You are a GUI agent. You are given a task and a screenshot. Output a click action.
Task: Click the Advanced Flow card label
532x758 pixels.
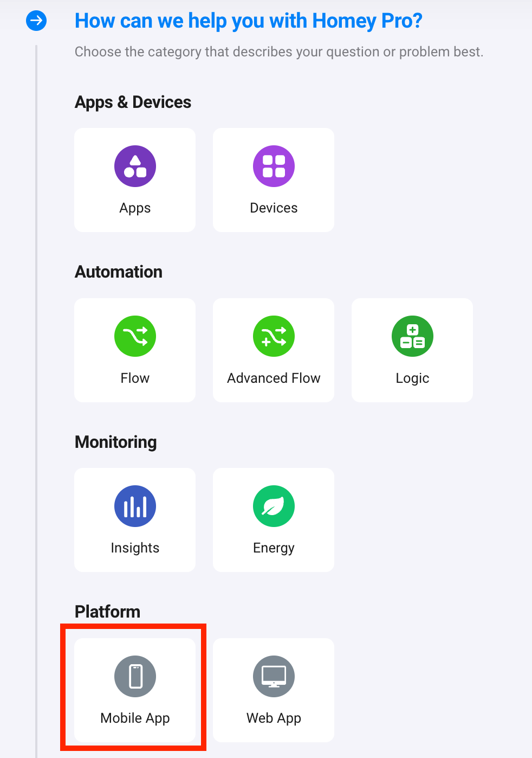pos(274,378)
